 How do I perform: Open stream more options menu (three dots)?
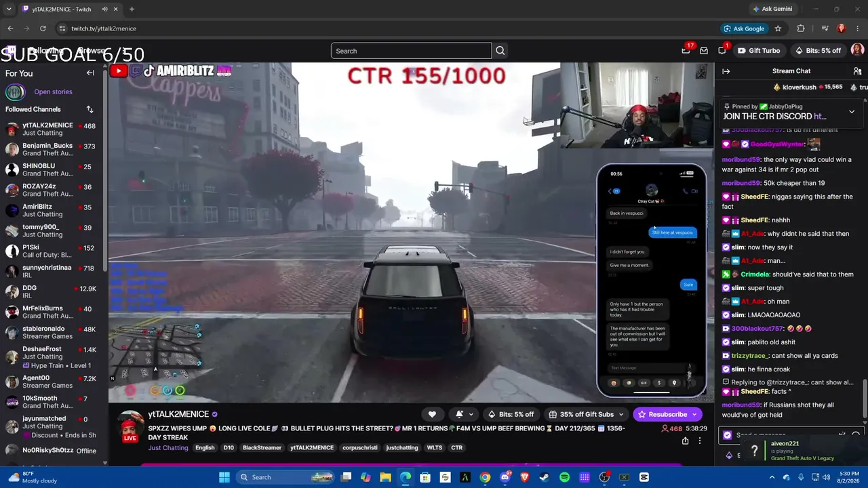coord(700,441)
